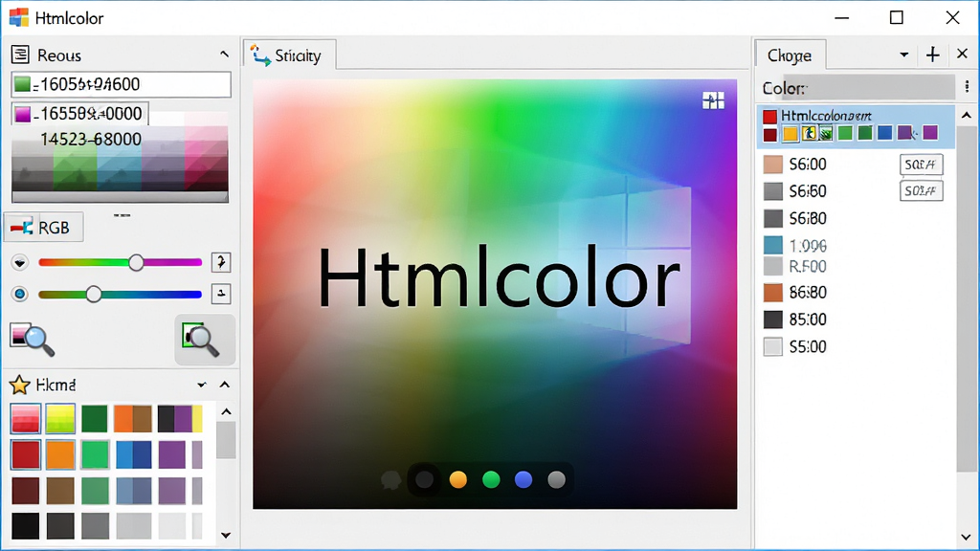
Task: Switch to the Cloge tab
Action: click(790, 55)
